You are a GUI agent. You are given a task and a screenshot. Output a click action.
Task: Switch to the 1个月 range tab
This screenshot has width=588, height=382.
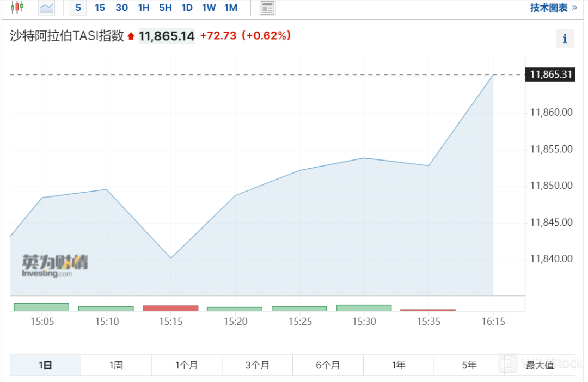point(187,365)
